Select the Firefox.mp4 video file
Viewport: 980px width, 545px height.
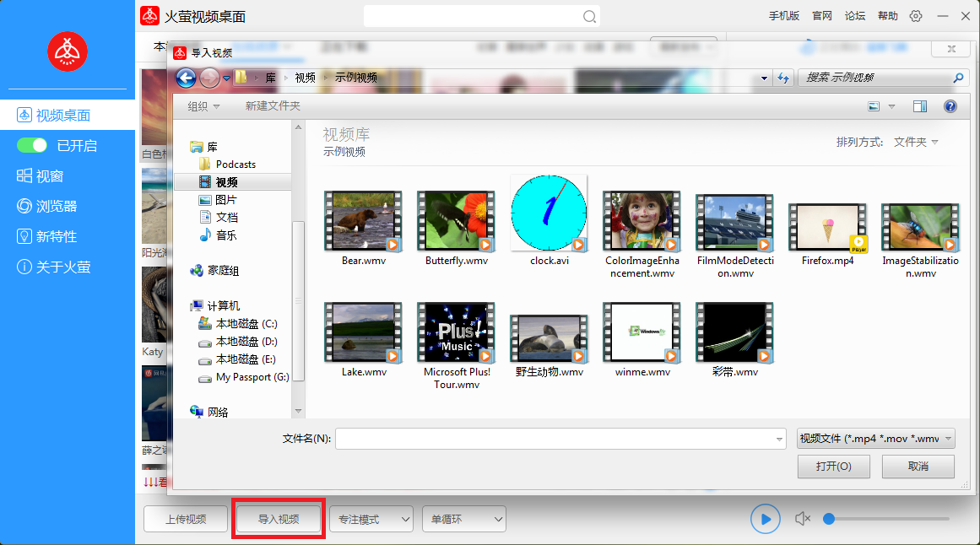click(x=827, y=235)
